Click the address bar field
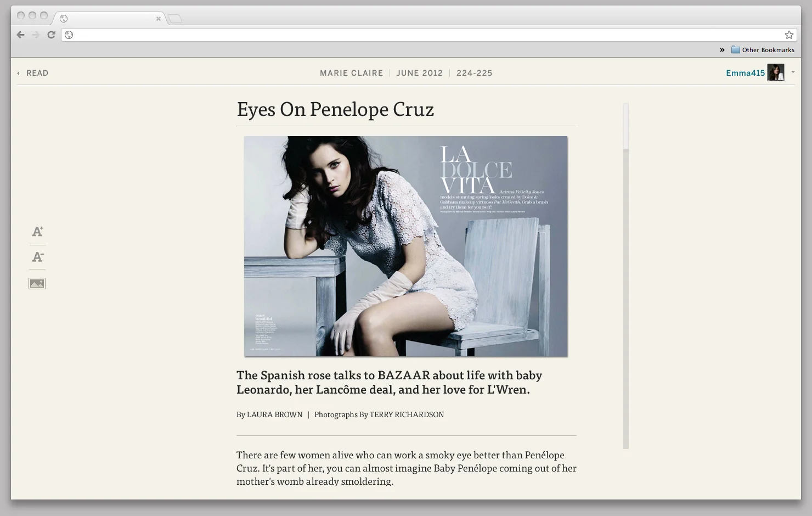 428,35
